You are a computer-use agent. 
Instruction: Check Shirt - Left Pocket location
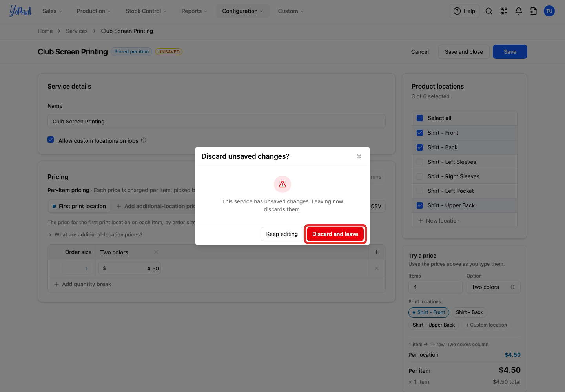click(x=420, y=191)
